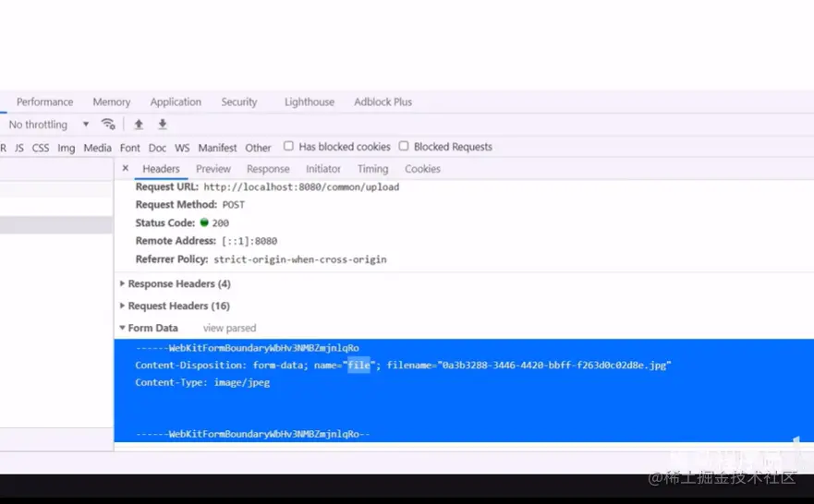Click the Status Code value 200
The height and width of the screenshot is (504, 814).
[221, 223]
